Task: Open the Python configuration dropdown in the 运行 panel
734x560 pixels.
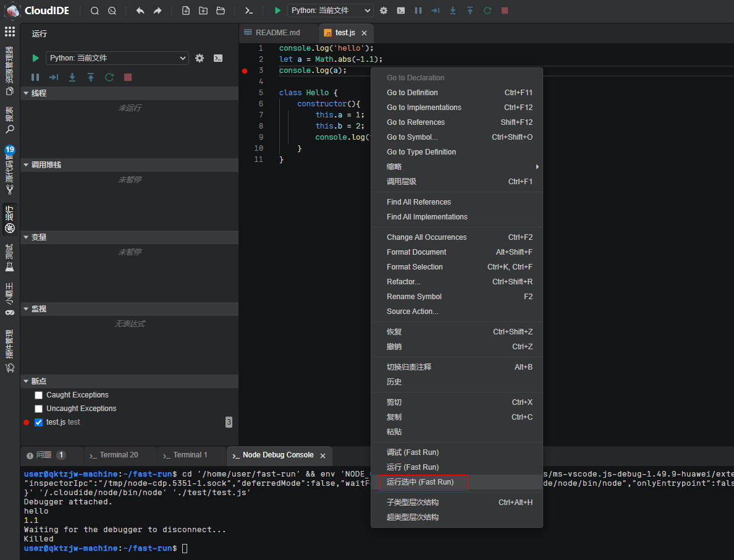Action: pyautogui.click(x=117, y=58)
